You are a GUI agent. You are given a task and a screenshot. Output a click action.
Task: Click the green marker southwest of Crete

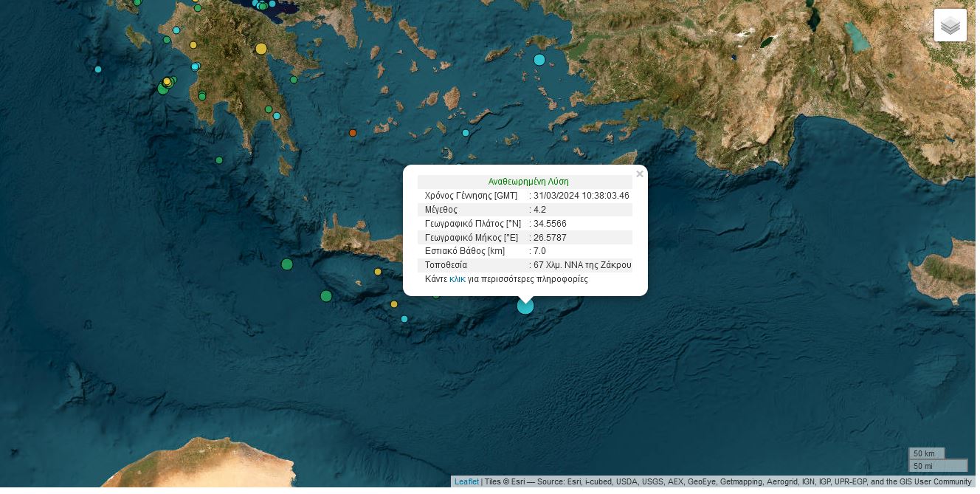pyautogui.click(x=326, y=296)
